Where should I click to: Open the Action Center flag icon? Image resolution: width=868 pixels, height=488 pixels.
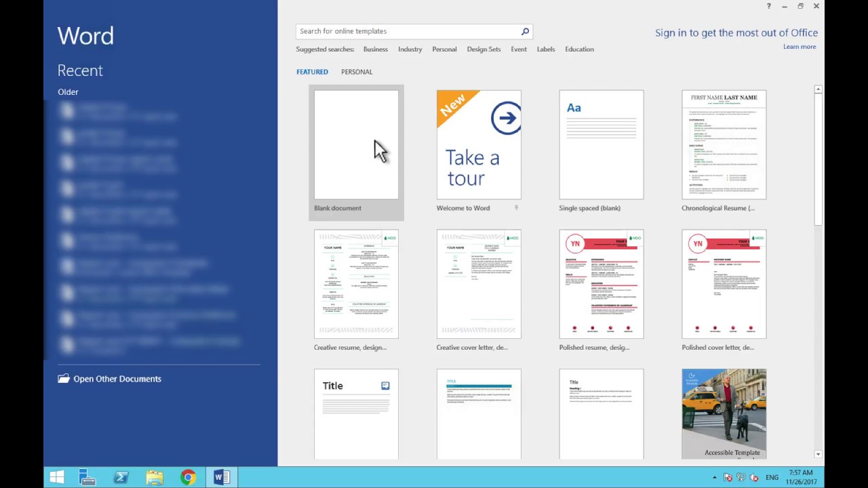[x=728, y=477]
